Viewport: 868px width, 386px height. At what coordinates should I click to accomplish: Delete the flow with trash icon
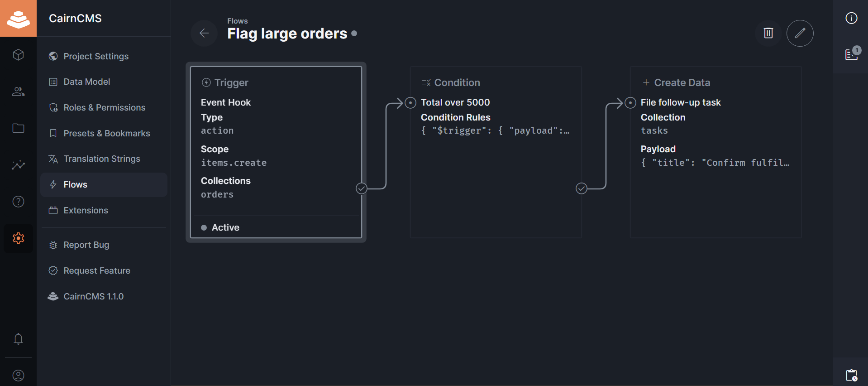click(768, 33)
